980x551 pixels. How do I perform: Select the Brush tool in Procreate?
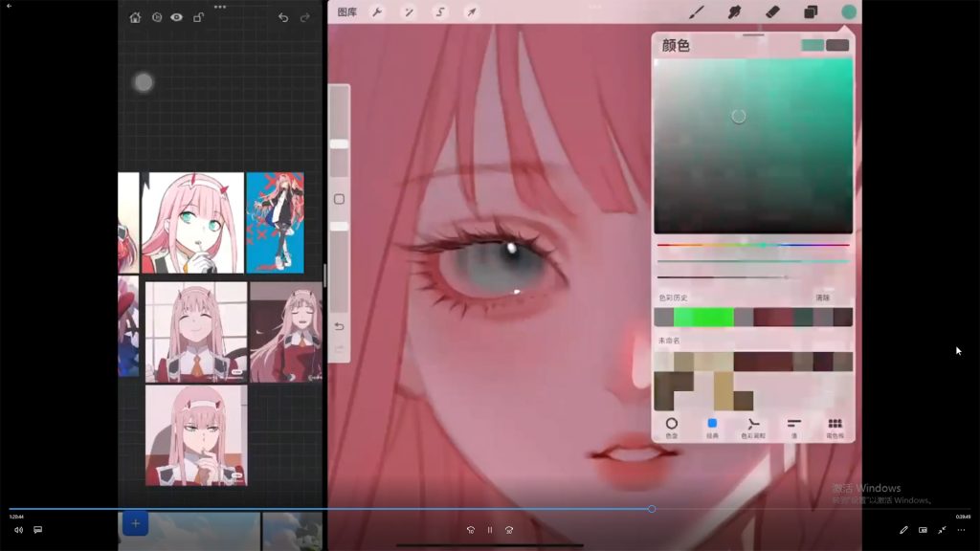click(x=698, y=12)
